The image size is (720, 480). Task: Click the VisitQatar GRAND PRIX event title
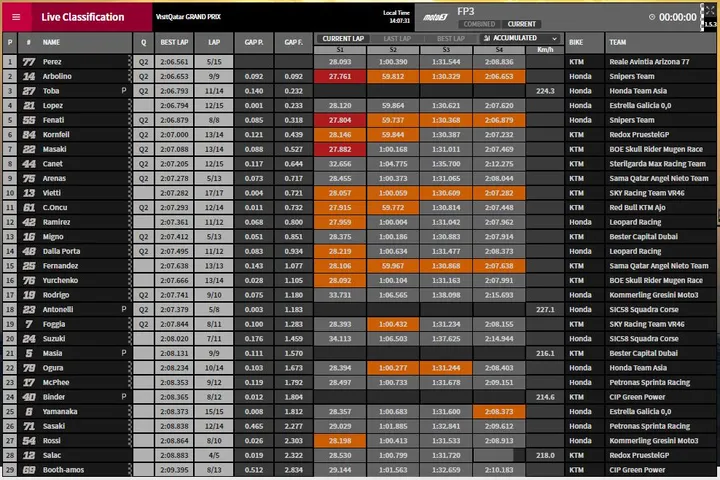[x=188, y=17]
